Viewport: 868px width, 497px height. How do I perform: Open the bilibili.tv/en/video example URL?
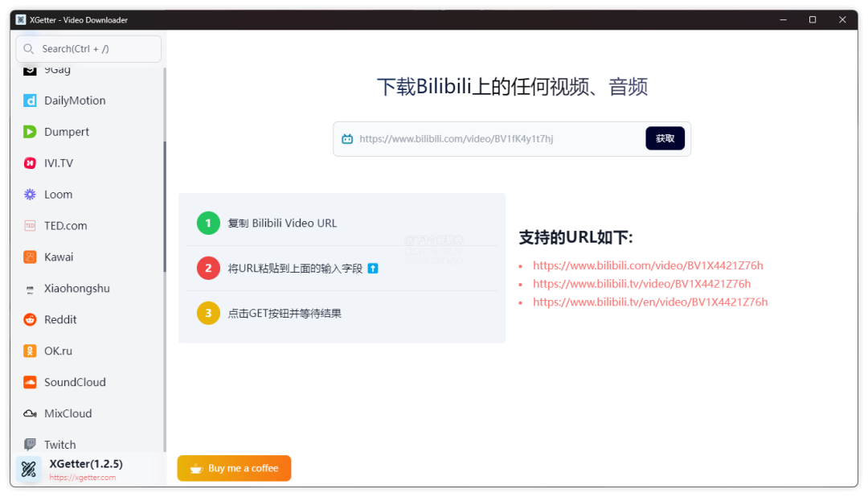pos(650,302)
